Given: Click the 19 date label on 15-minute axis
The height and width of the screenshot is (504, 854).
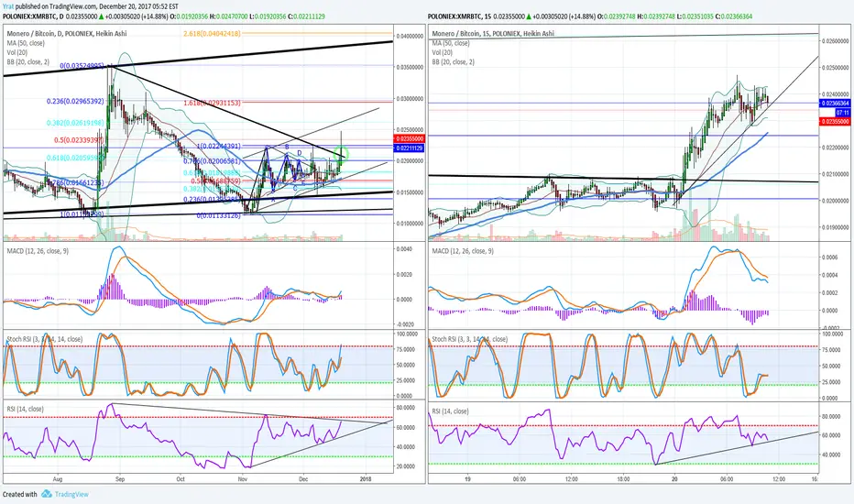Looking at the screenshot, I should pyautogui.click(x=467, y=479).
